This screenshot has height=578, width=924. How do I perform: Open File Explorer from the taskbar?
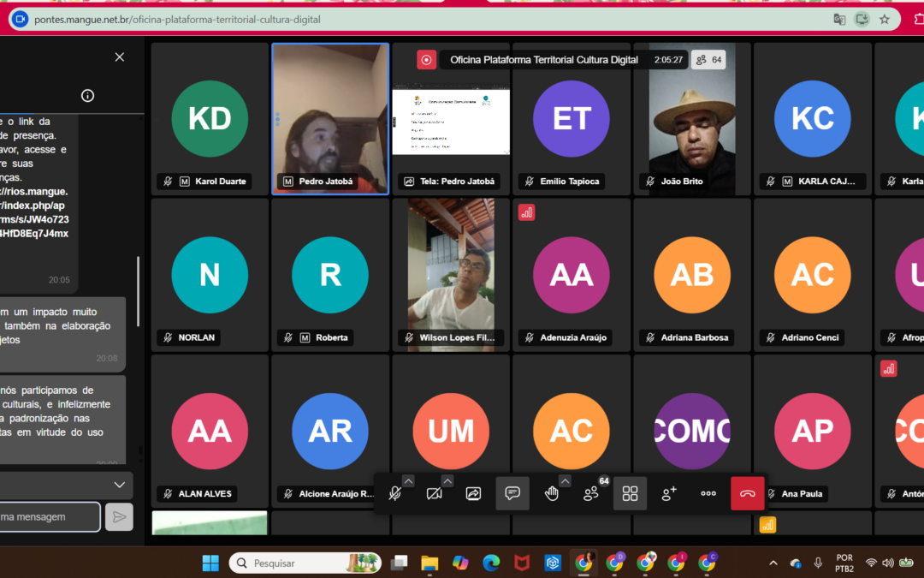429,563
